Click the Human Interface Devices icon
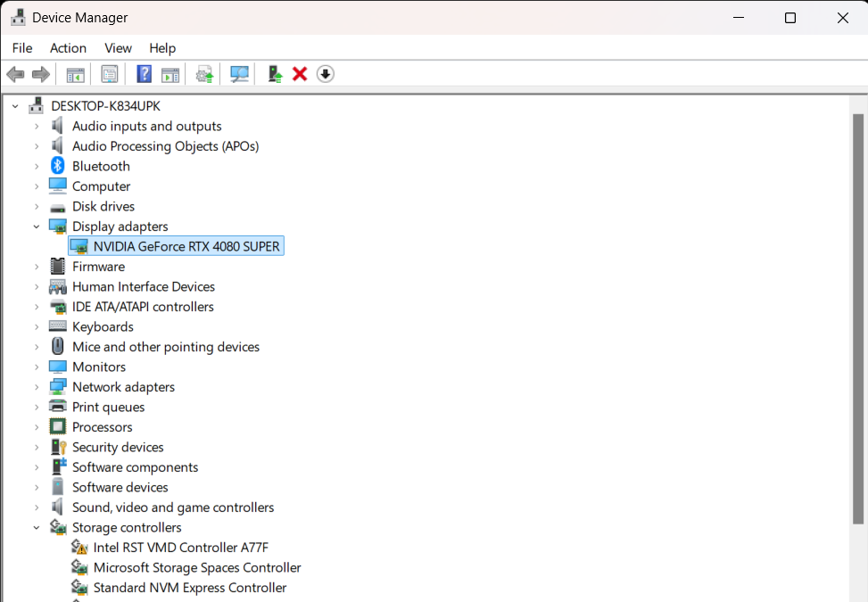 pos(58,286)
